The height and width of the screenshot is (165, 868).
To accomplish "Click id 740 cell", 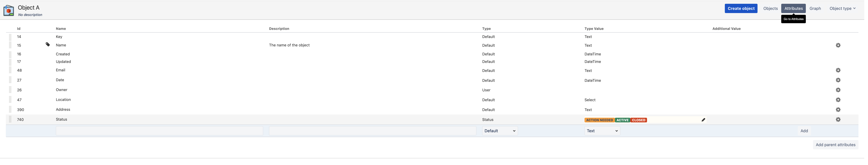I will 21,120.
